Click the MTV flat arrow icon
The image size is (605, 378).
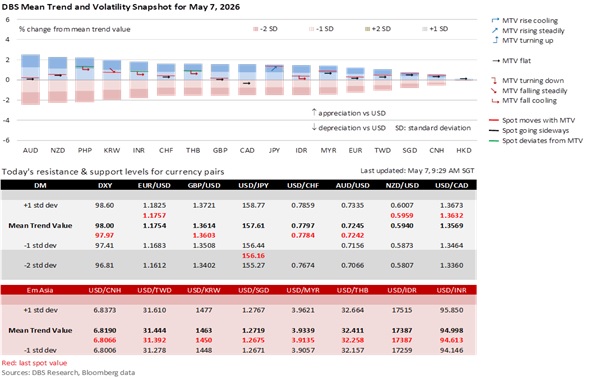pos(496,61)
